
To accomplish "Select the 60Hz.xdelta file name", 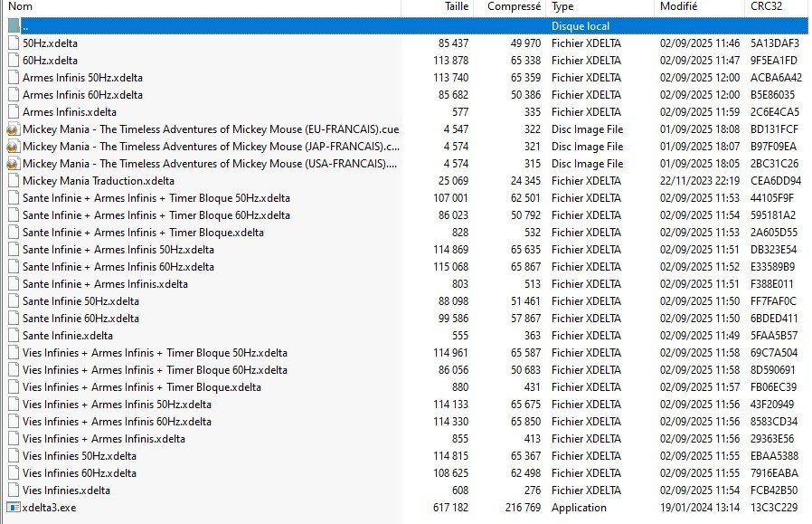I will [50, 61].
